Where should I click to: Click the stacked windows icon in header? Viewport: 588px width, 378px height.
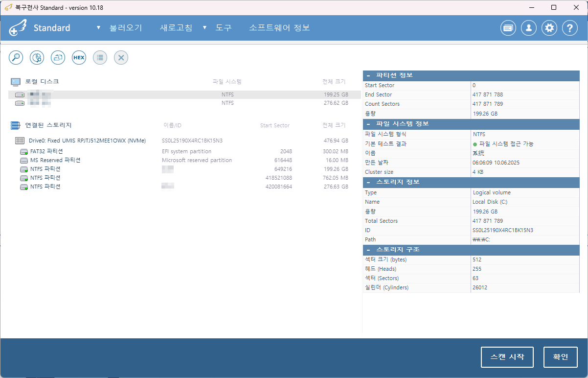[508, 28]
